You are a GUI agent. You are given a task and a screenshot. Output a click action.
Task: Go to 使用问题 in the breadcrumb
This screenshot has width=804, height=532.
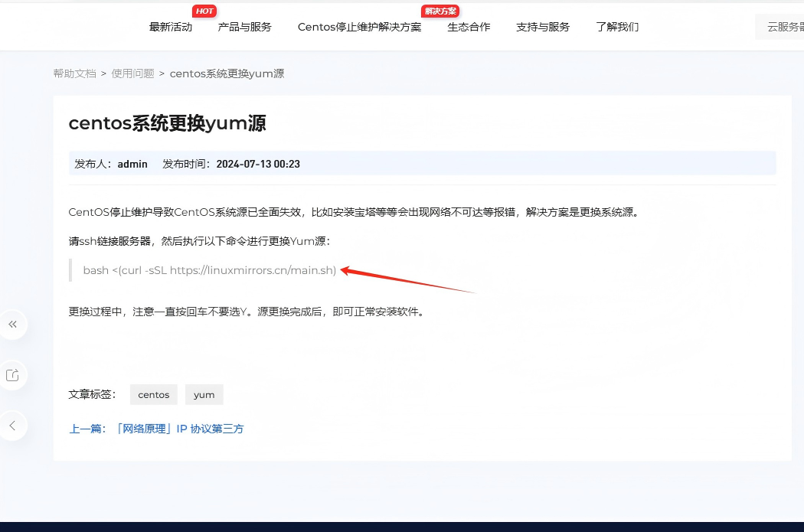point(132,73)
